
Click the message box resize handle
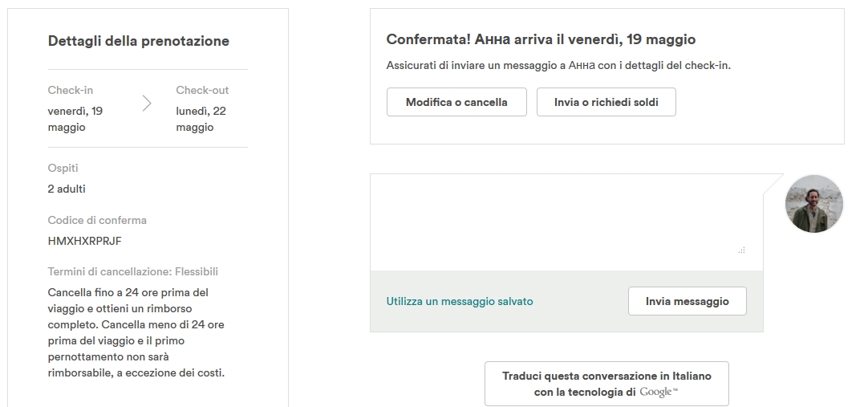click(x=741, y=250)
